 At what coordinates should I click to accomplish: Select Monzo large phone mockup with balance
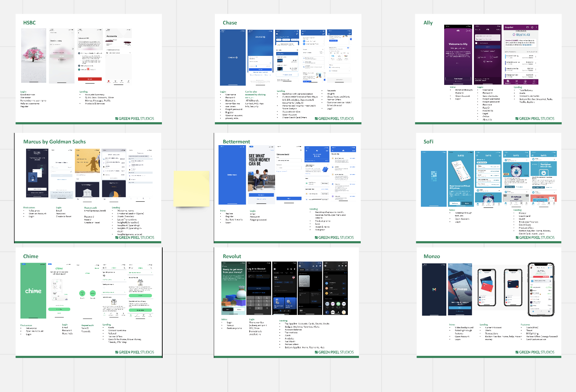tap(541, 290)
